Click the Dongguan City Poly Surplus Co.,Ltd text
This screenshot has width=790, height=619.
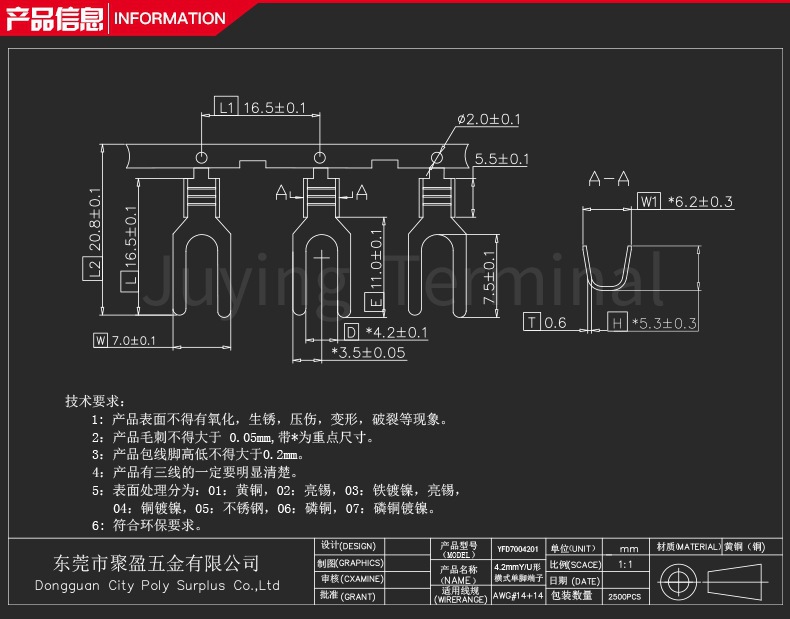(x=156, y=585)
